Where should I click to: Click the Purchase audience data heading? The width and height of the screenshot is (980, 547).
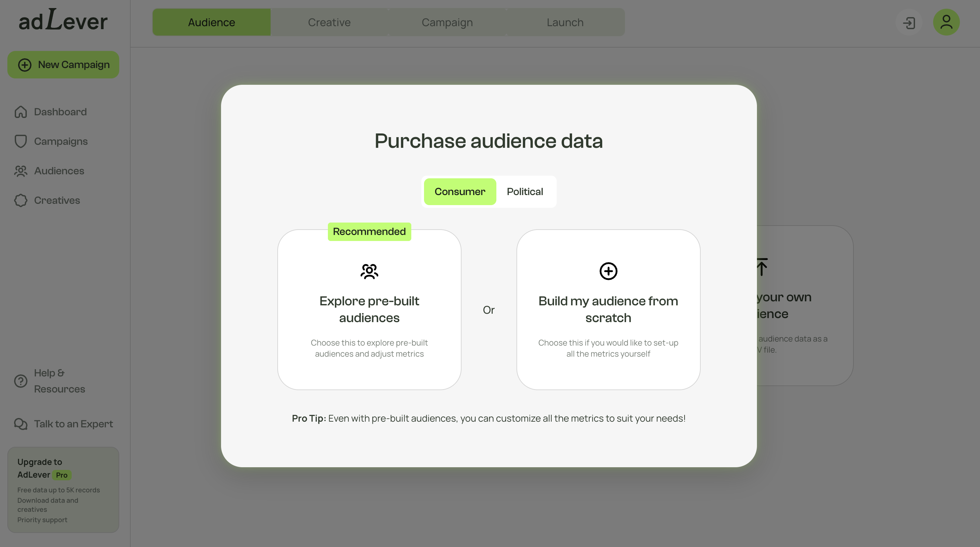coord(488,141)
